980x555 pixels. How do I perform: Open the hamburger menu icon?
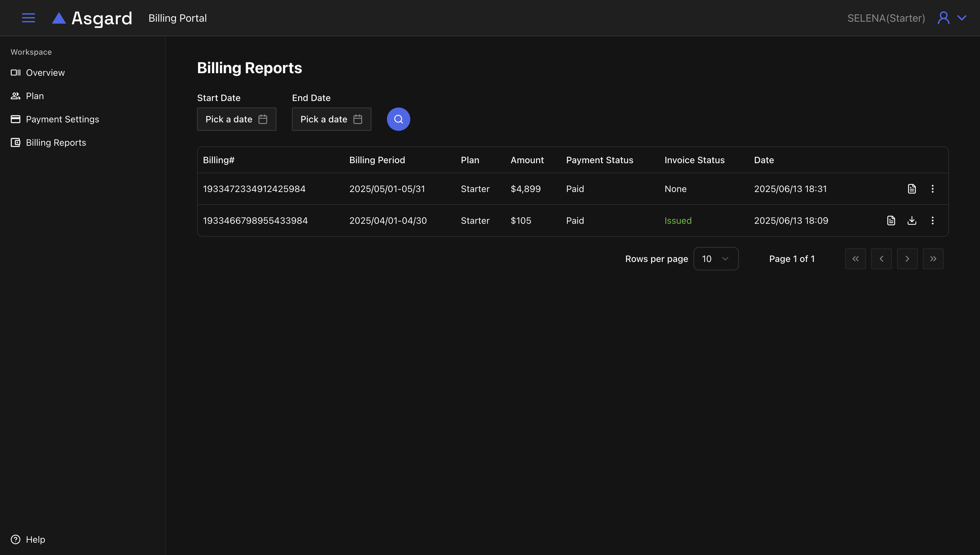tap(28, 18)
